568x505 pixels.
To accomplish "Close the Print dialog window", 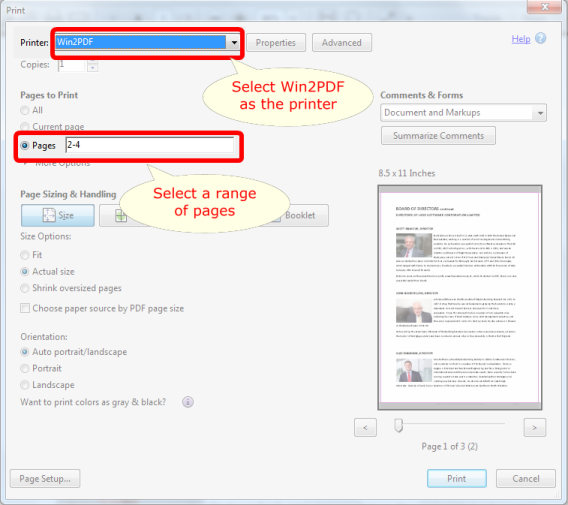I will pos(544,7).
